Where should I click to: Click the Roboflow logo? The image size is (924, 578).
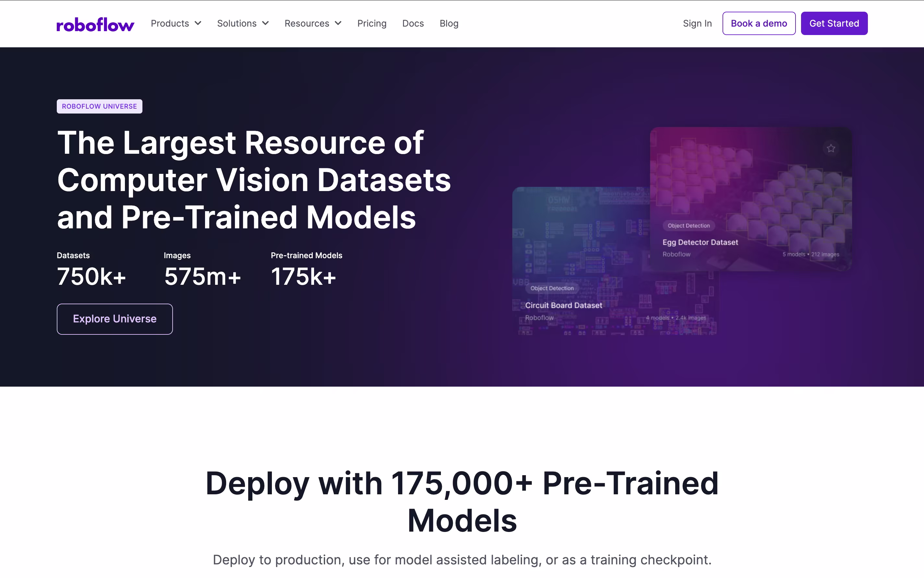95,24
